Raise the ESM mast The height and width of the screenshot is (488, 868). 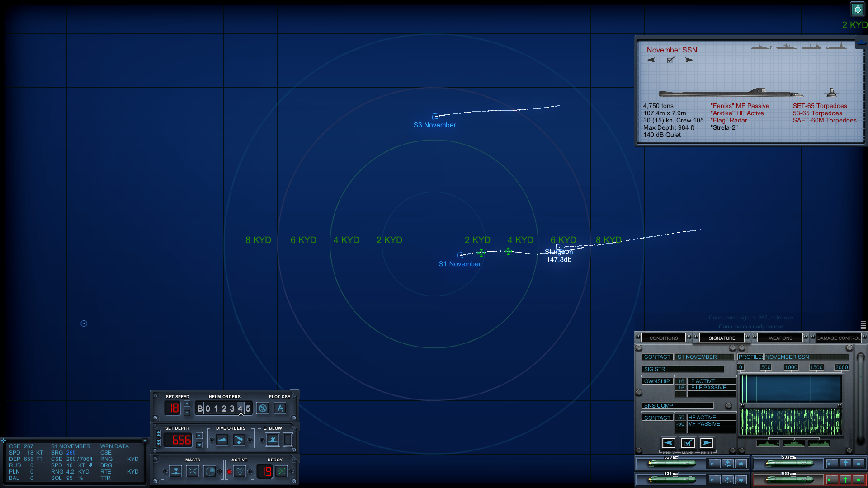pyautogui.click(x=193, y=472)
